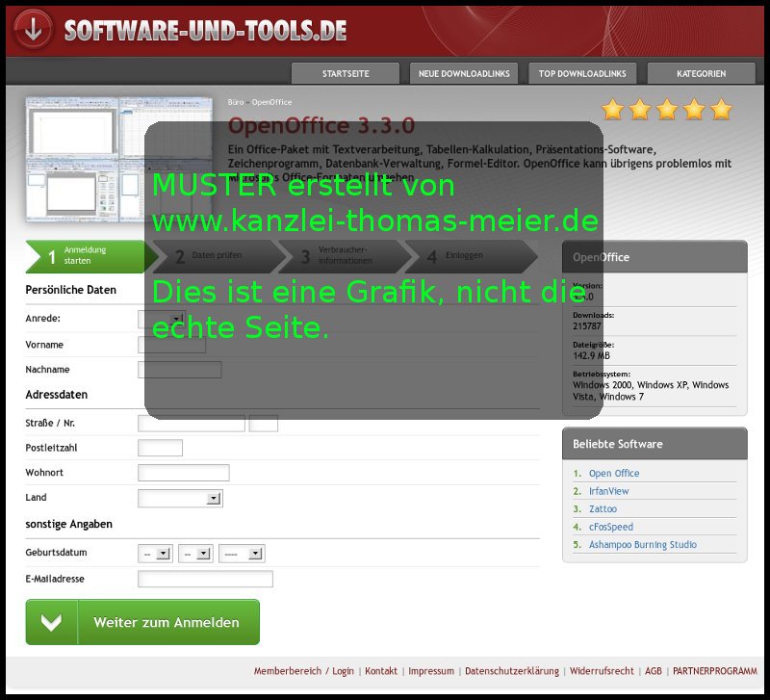This screenshot has height=700, width=770.
Task: Click the fifth rating star
Action: pyautogui.click(x=721, y=109)
